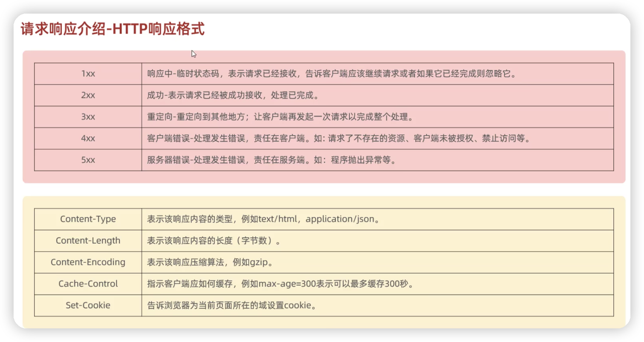Select the Content-Length header cell
The width and height of the screenshot is (644, 342).
tap(88, 240)
